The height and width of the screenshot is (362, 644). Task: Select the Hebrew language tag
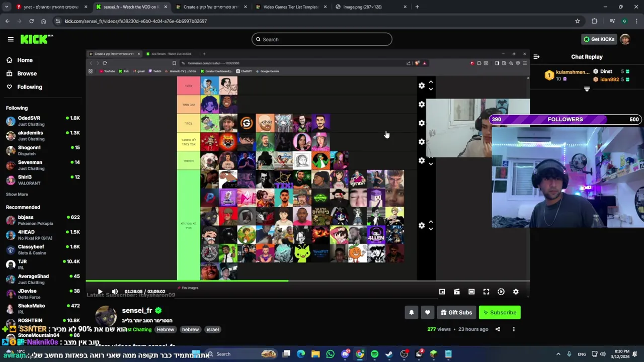point(165,330)
